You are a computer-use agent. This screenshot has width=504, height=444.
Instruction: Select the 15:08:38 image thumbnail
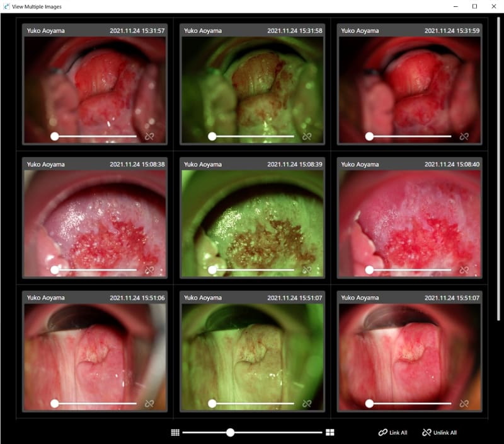point(94,218)
